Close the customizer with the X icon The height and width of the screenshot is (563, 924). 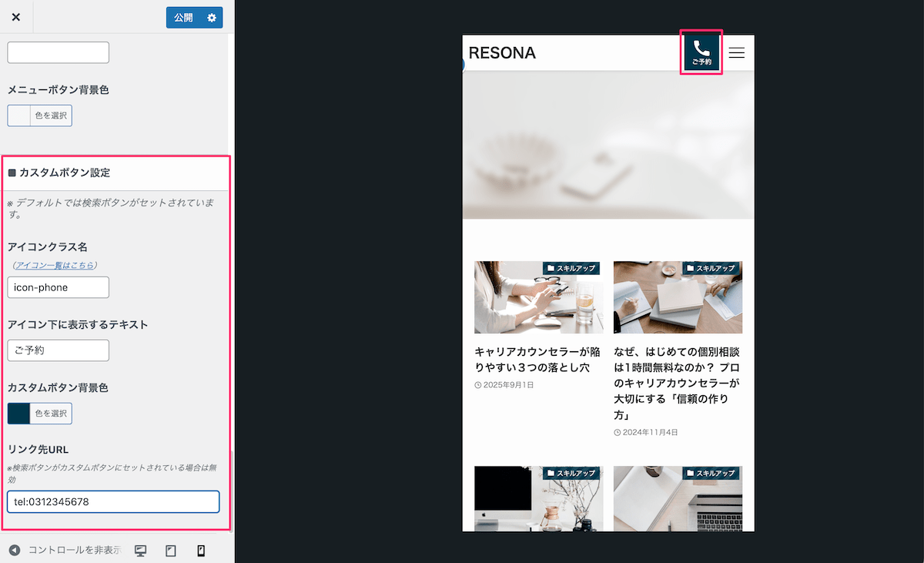(16, 17)
